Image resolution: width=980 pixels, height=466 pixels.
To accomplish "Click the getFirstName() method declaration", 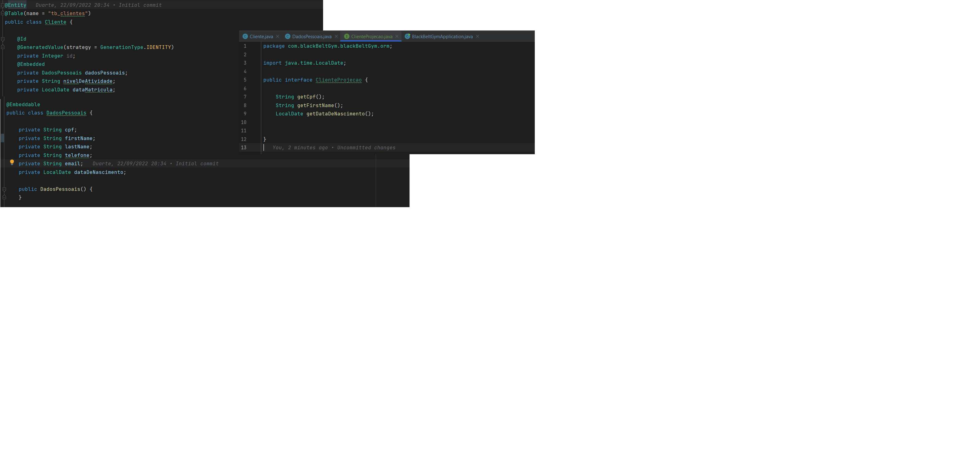I will (309, 105).
